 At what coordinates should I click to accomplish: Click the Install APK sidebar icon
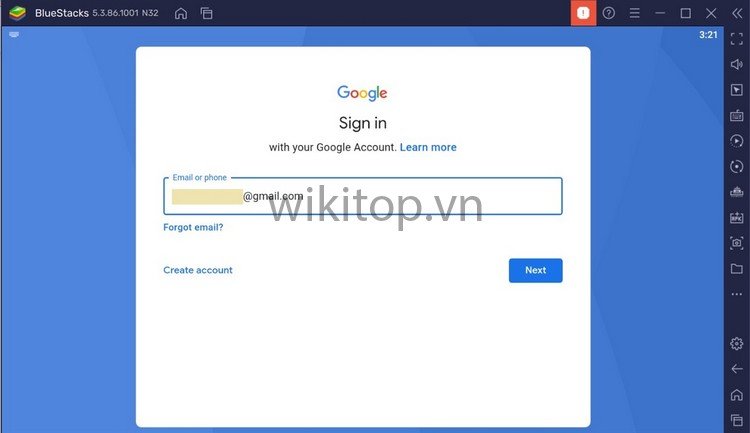tap(737, 218)
